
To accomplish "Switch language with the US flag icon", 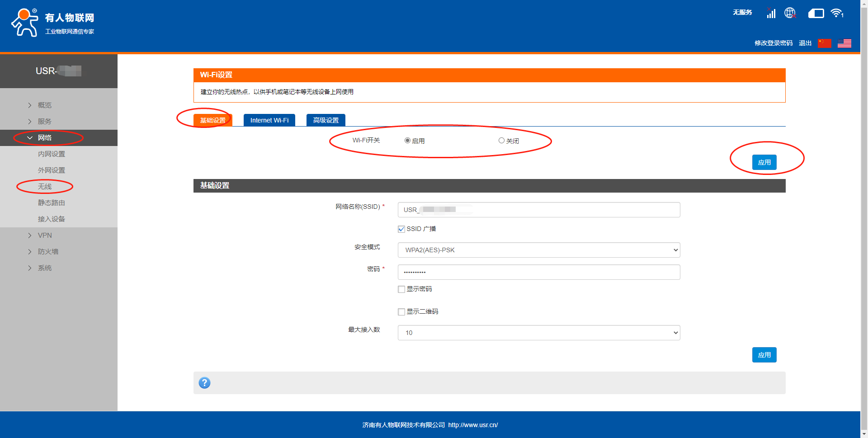I will [844, 43].
